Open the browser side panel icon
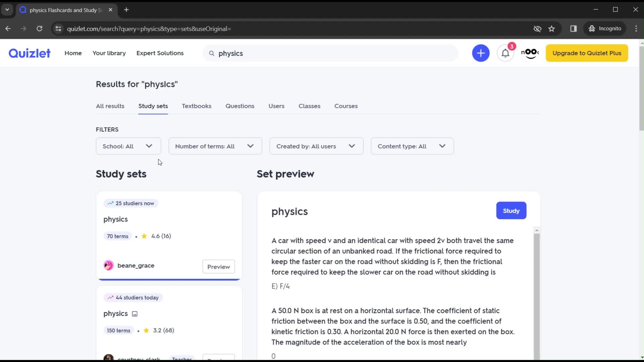 tap(574, 29)
